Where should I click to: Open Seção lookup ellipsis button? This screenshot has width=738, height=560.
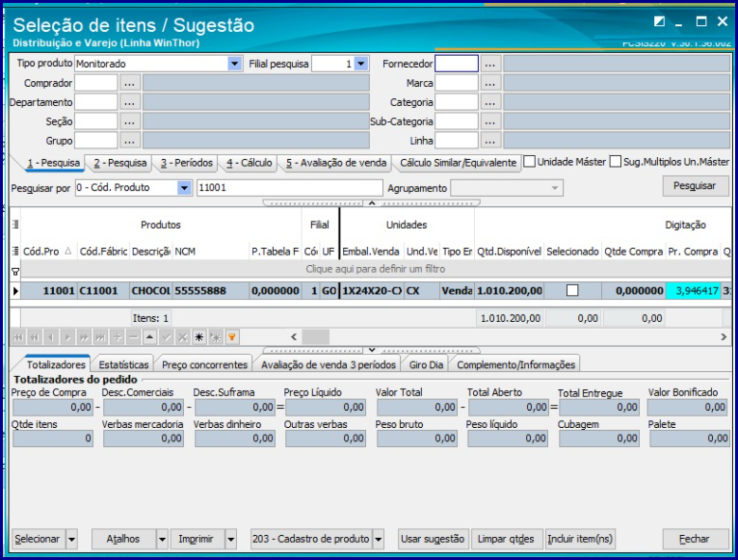pyautogui.click(x=130, y=121)
